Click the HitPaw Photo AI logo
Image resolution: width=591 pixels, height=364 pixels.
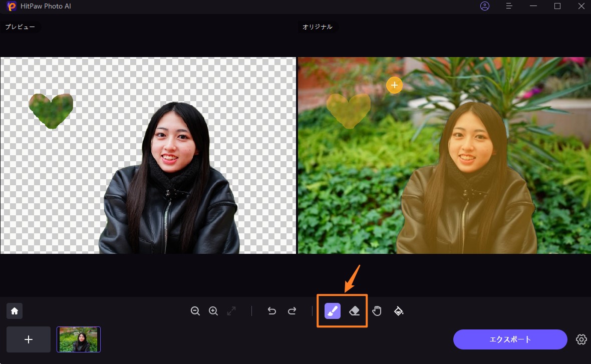click(x=12, y=7)
